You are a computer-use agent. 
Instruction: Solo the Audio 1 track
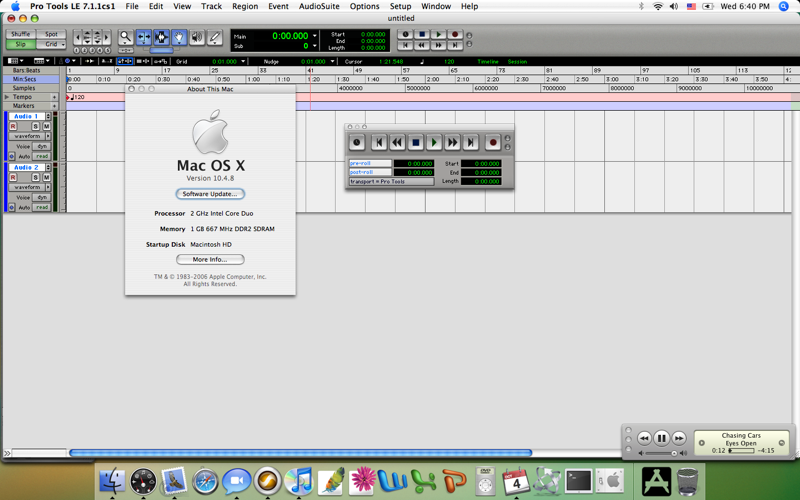point(36,126)
